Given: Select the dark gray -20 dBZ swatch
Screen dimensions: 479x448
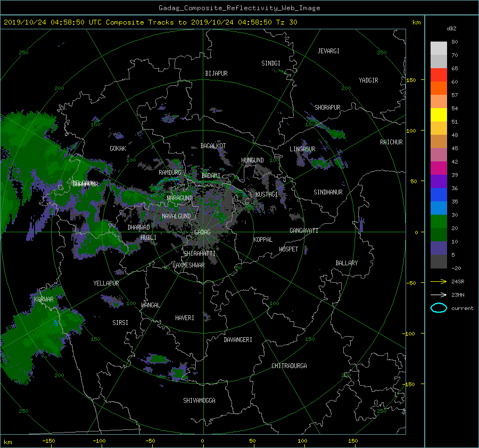Looking at the screenshot, I should click(x=439, y=262).
